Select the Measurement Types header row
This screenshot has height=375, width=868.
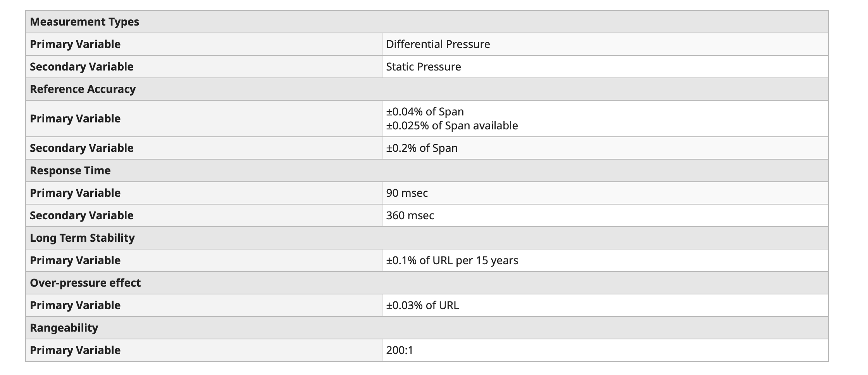(x=427, y=22)
